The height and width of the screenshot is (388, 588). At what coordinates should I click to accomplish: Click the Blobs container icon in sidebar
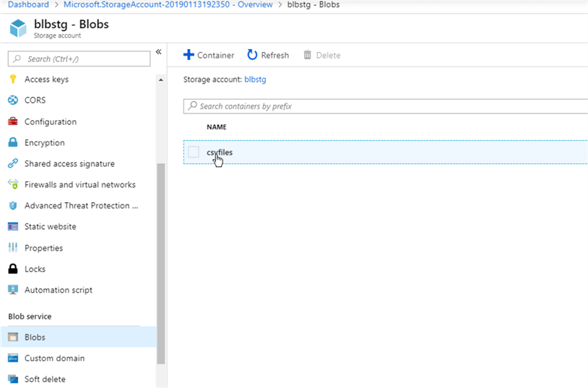click(13, 337)
